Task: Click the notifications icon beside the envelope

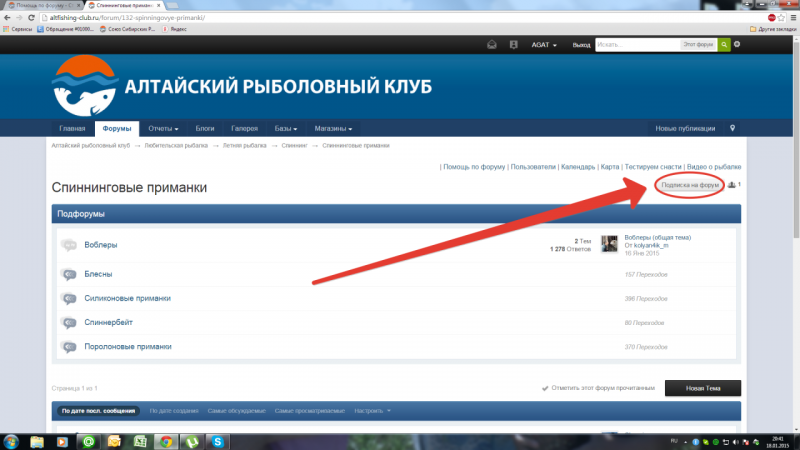Action: coord(513,45)
